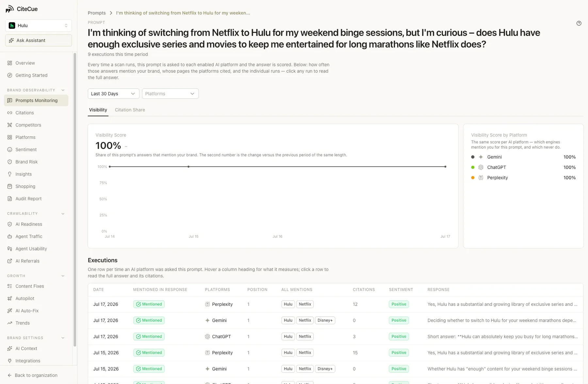The height and width of the screenshot is (384, 588).
Task: Open Prompts Monitoring in the sidebar
Action: pos(36,100)
